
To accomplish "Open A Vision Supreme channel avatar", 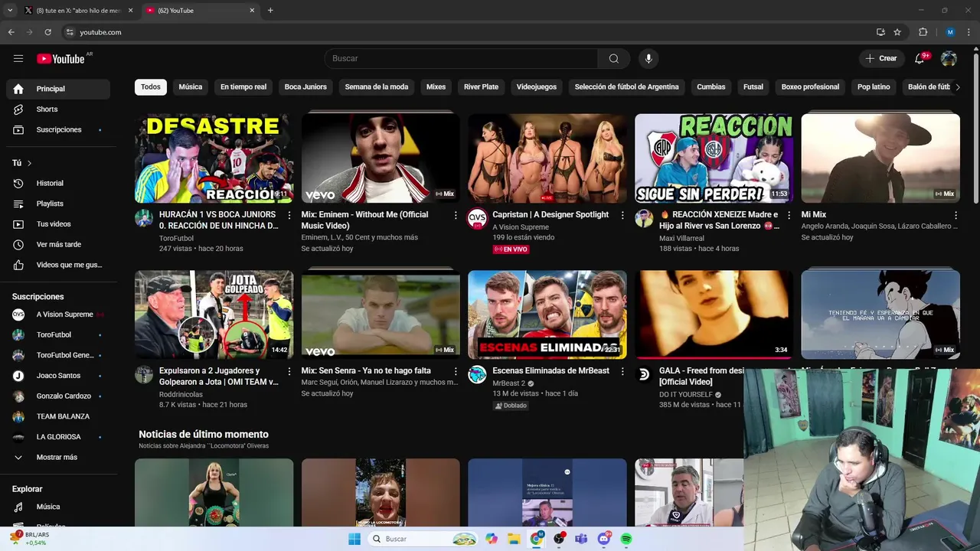I will tap(477, 218).
